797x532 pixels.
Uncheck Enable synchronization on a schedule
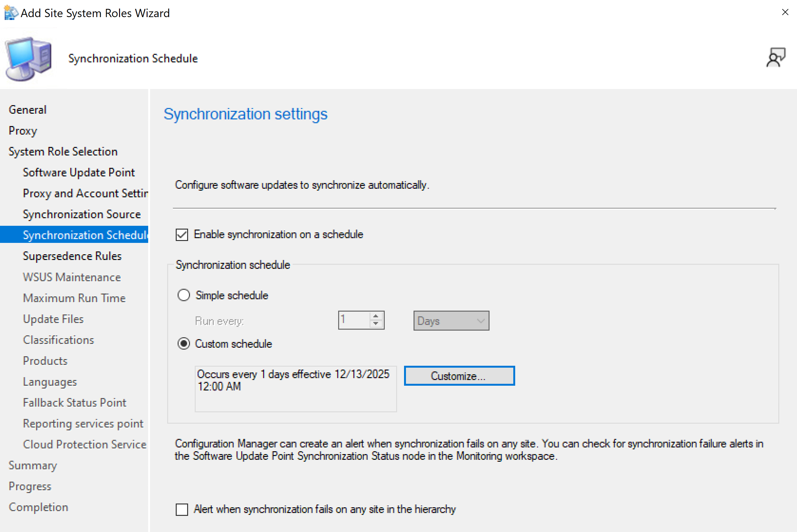182,235
